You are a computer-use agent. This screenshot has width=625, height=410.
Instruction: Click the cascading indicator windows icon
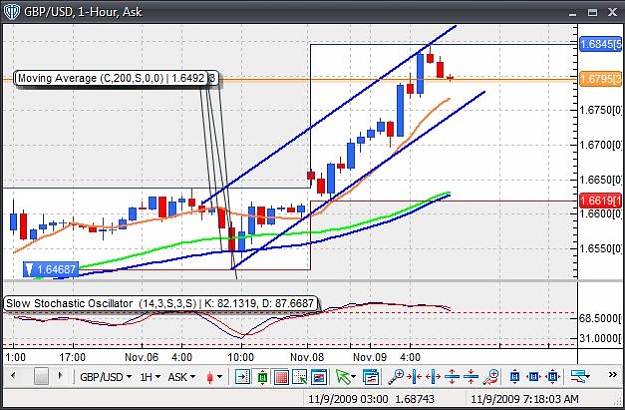pos(371,377)
